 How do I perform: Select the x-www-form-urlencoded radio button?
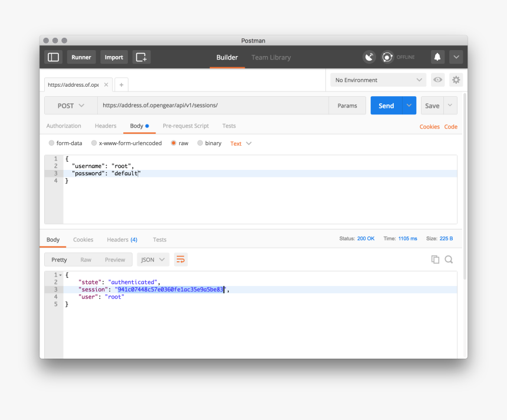pos(94,143)
